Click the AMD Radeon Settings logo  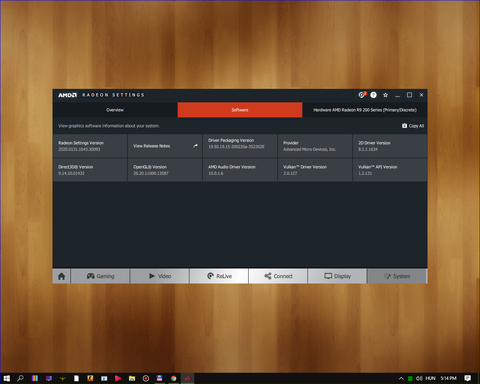coord(101,95)
